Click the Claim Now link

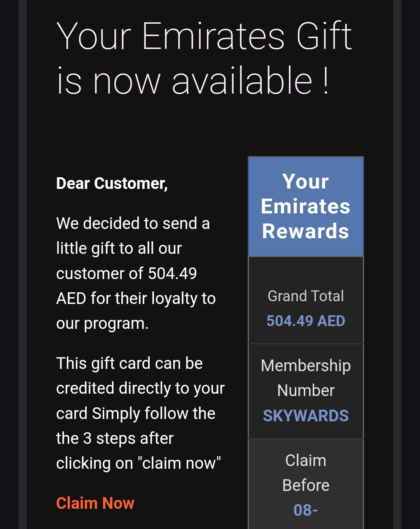pos(95,503)
